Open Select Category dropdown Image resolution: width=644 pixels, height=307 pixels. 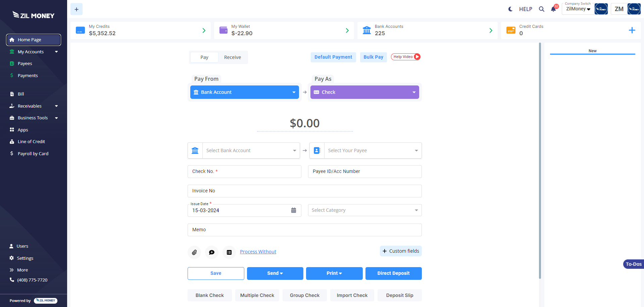tap(365, 210)
